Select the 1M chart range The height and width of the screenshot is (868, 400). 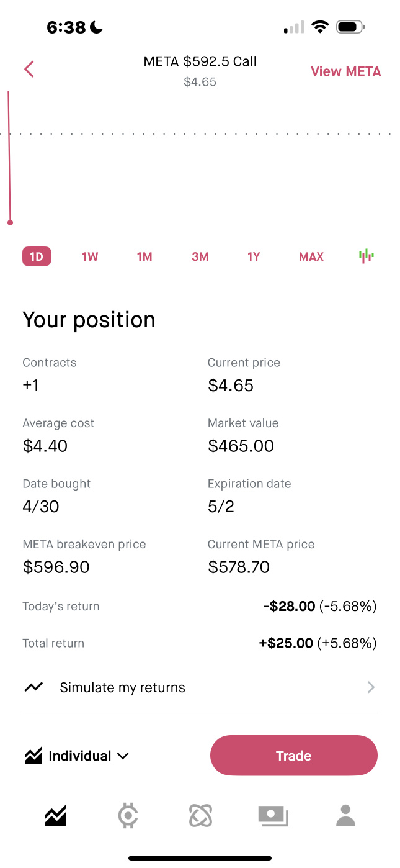[x=144, y=256]
